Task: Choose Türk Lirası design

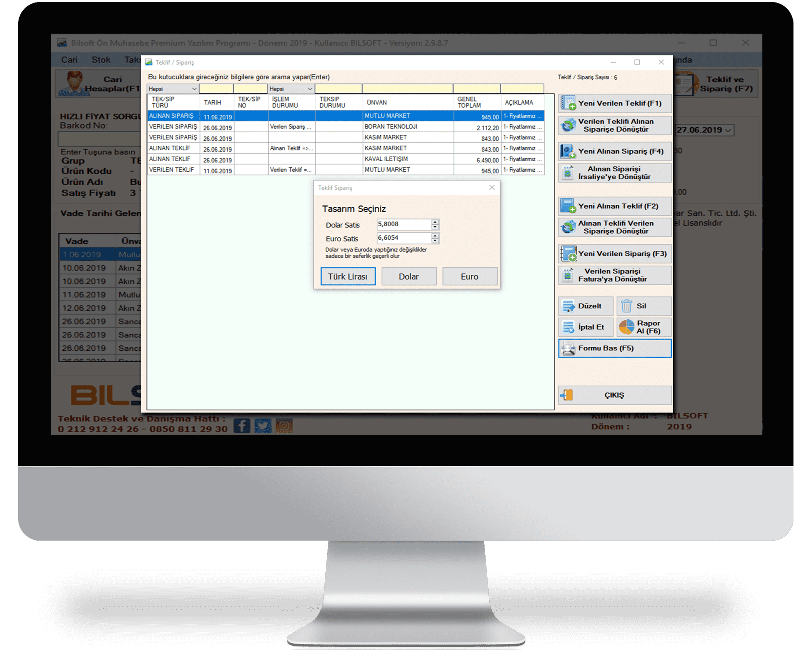Action: pos(348,277)
